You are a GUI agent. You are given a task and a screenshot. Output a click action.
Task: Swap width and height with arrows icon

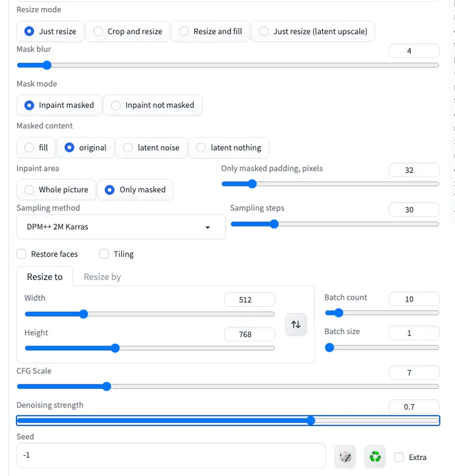[x=296, y=324]
